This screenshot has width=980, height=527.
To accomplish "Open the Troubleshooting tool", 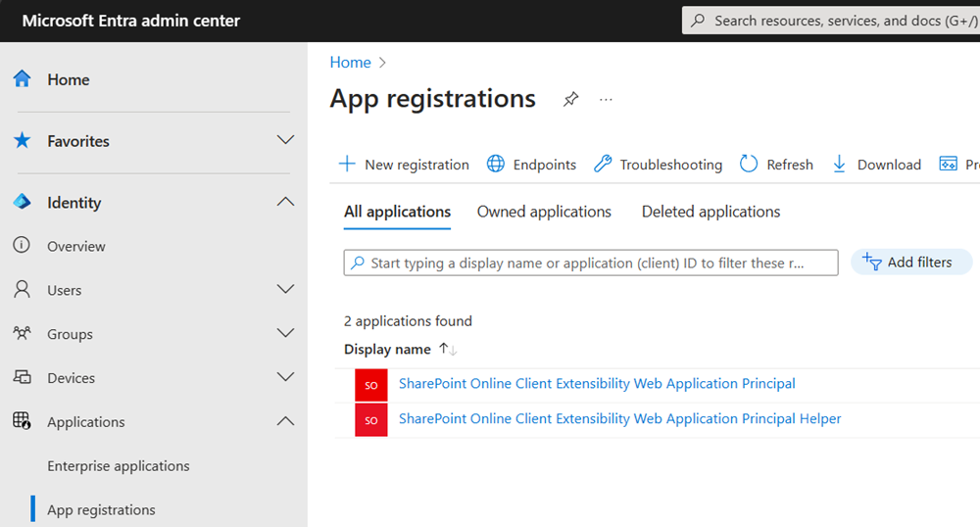I will [659, 165].
